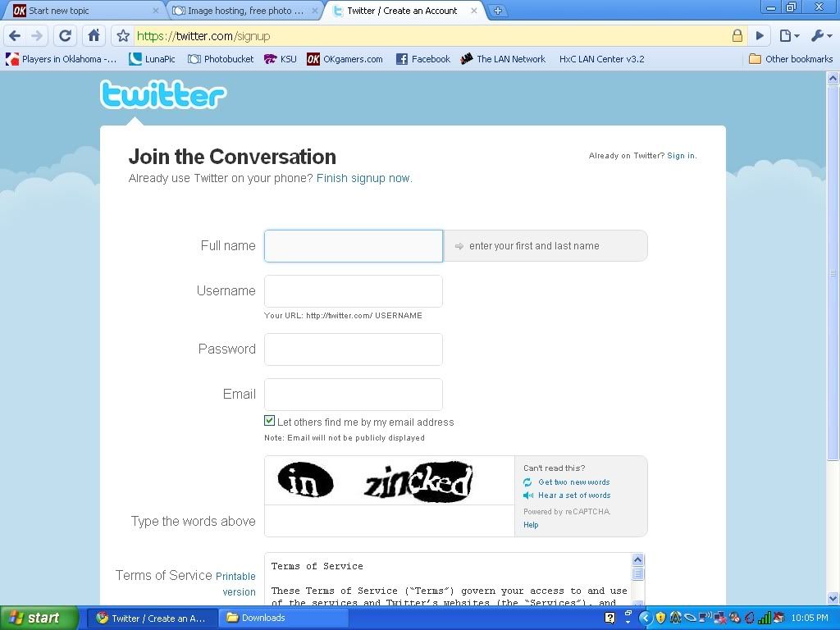This screenshot has height=630, width=840.
Task: Click the CAPTCHA words text box
Action: coord(390,521)
